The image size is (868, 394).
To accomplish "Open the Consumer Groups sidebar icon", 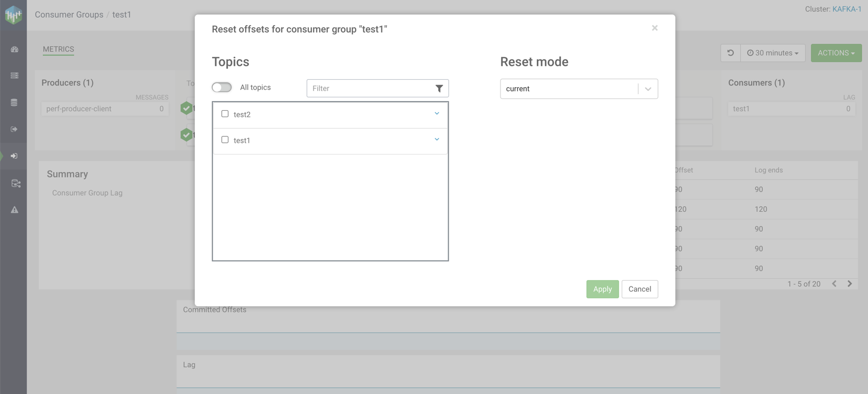I will [14, 156].
